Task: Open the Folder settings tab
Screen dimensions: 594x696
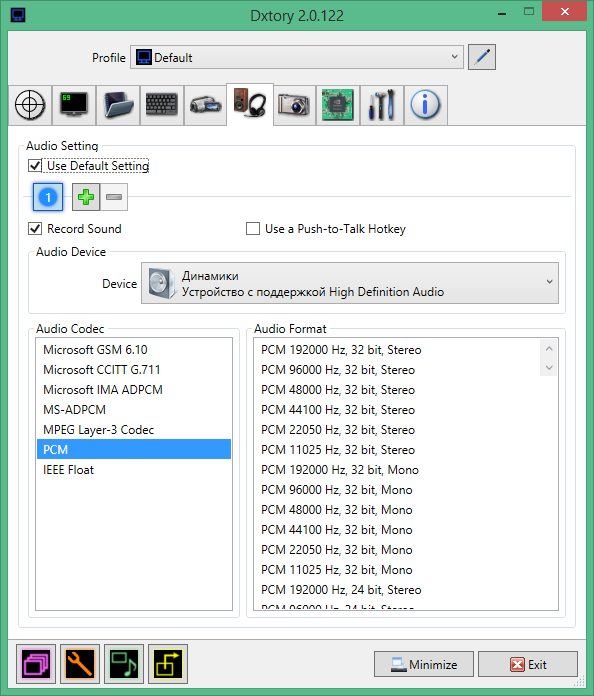Action: coord(118,105)
